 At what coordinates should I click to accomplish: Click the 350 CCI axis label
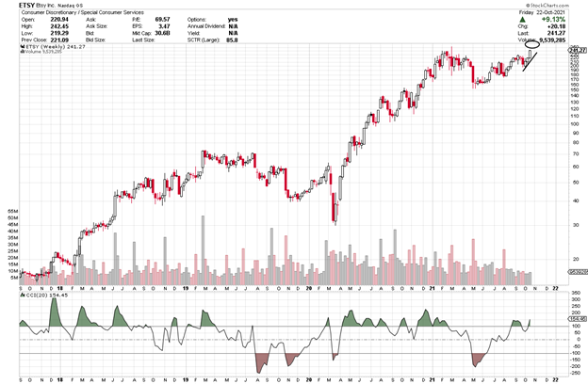coord(576,293)
